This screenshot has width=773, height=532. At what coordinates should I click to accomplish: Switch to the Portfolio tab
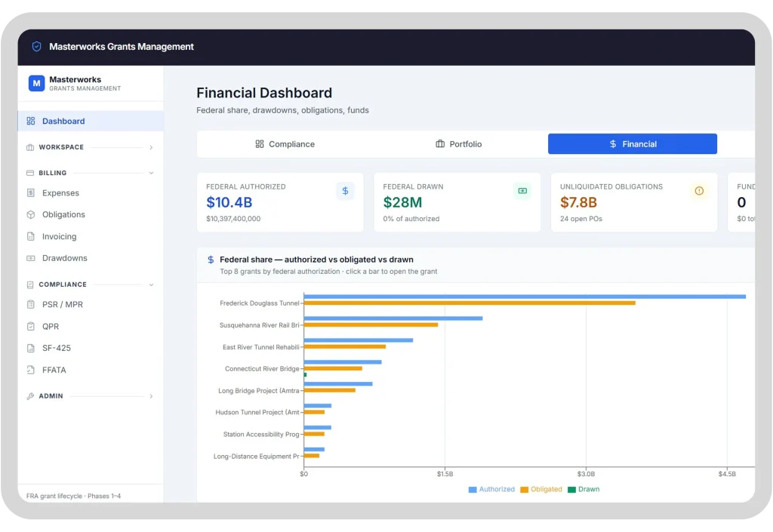pyautogui.click(x=458, y=144)
